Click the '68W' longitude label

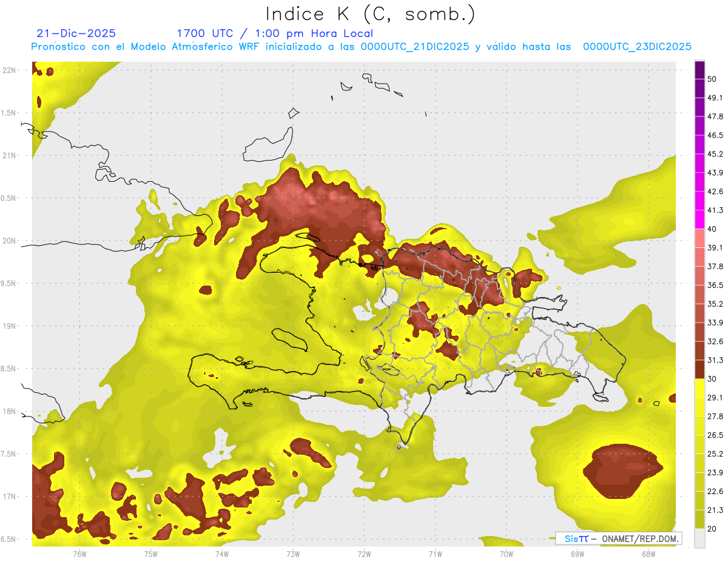point(649,554)
